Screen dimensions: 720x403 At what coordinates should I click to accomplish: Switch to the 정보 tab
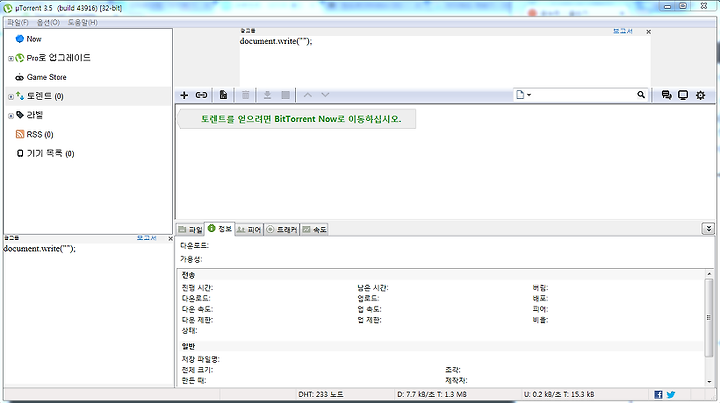click(x=220, y=229)
